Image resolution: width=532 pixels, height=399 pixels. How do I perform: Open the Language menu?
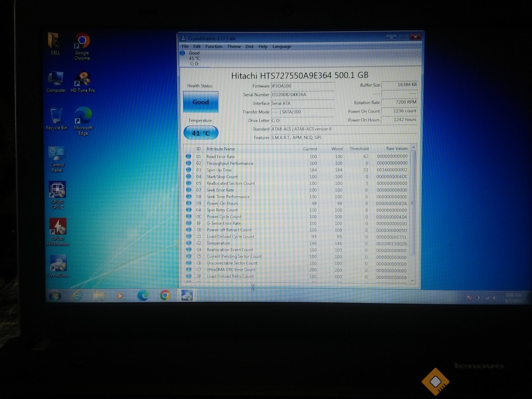282,47
